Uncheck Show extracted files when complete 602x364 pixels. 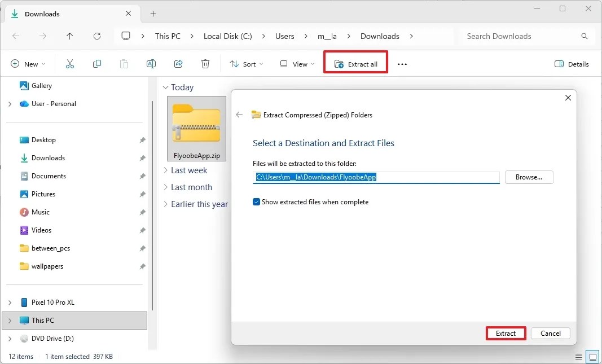coord(257,202)
